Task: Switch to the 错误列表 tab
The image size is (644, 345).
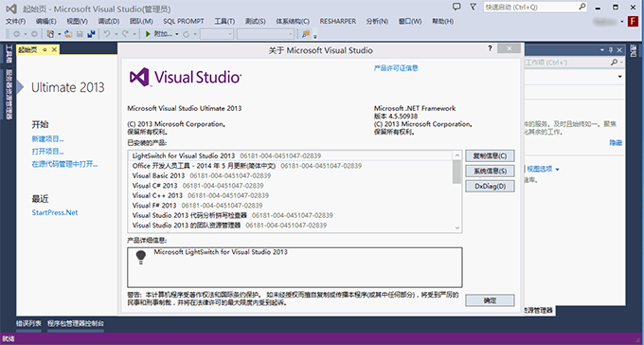Action: point(28,323)
